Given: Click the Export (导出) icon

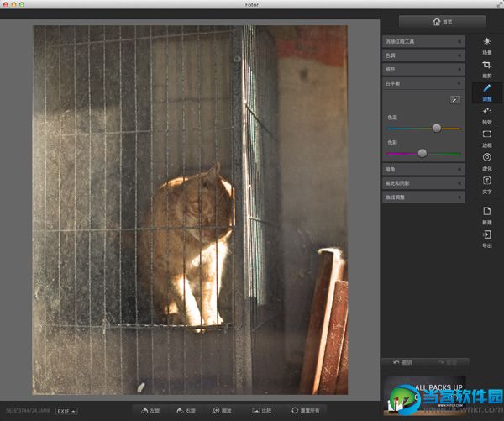Looking at the screenshot, I should [x=487, y=237].
